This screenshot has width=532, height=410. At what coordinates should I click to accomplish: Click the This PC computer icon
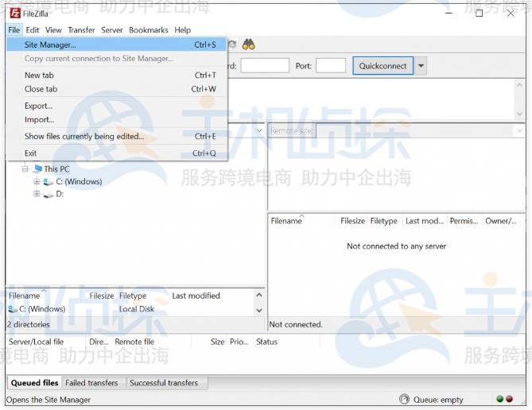coord(38,168)
